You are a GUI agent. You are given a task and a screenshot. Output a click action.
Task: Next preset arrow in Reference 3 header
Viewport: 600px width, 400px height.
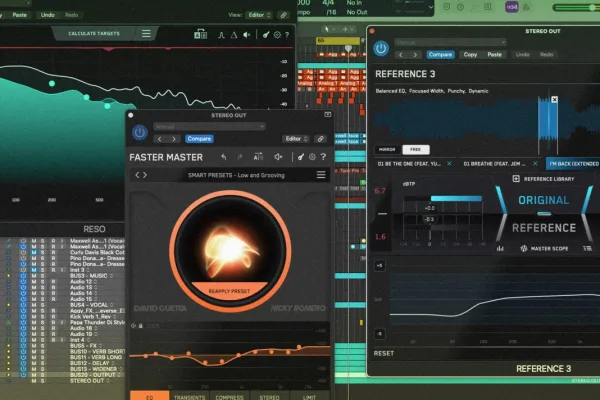click(x=415, y=54)
